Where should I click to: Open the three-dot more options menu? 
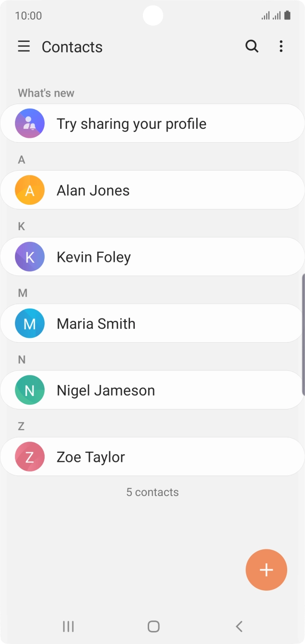[x=281, y=47]
